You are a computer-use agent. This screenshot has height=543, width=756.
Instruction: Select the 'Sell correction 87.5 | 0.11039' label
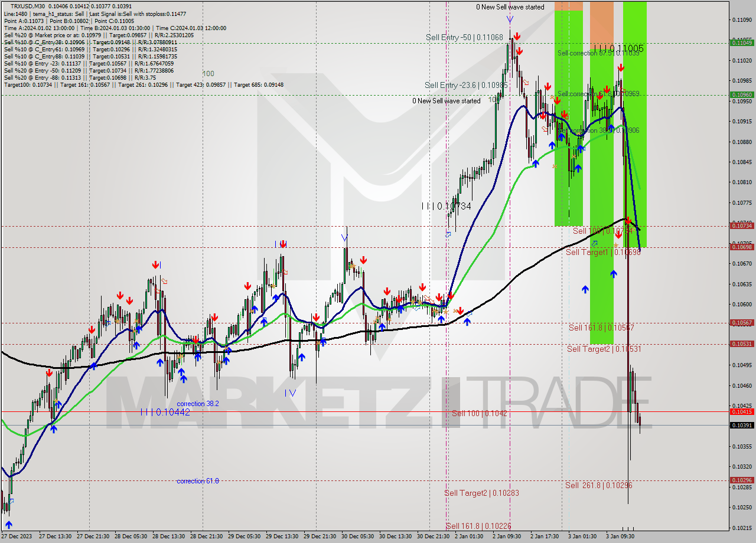(x=598, y=53)
